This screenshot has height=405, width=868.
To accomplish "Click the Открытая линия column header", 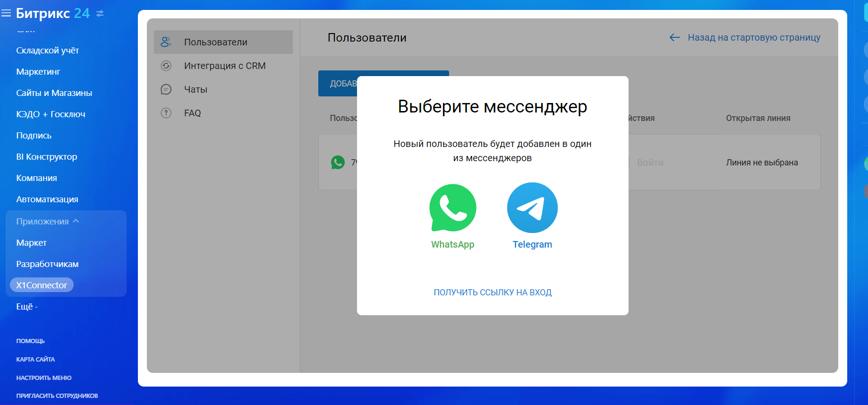I will pyautogui.click(x=758, y=118).
